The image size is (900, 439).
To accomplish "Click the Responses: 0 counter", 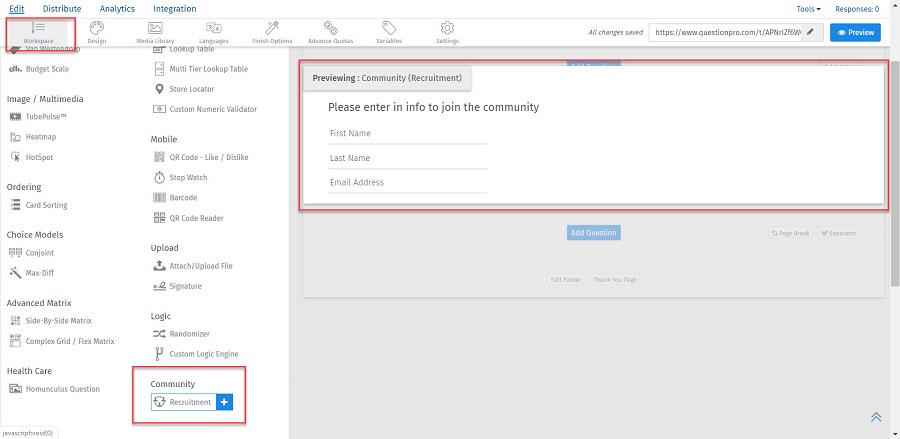I will [857, 9].
